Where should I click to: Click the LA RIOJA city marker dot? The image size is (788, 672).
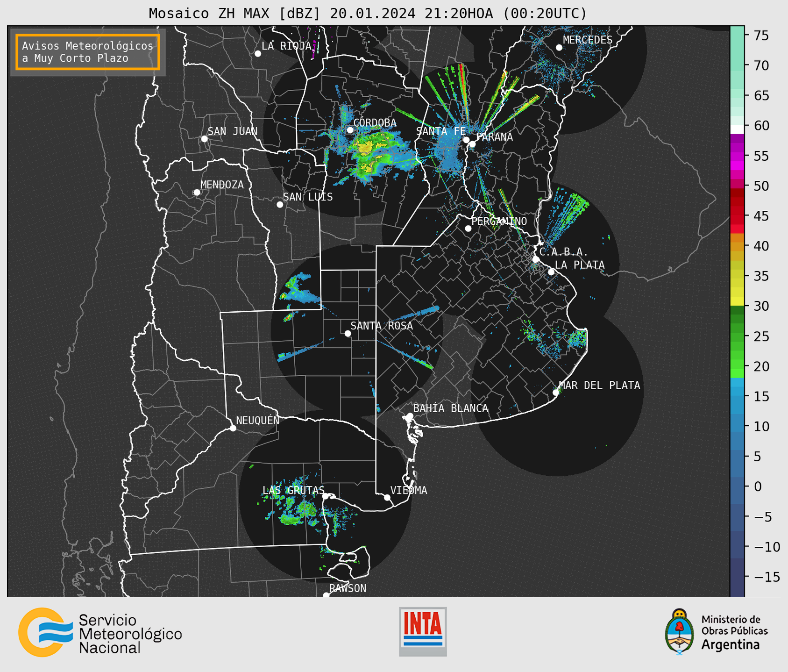click(258, 54)
